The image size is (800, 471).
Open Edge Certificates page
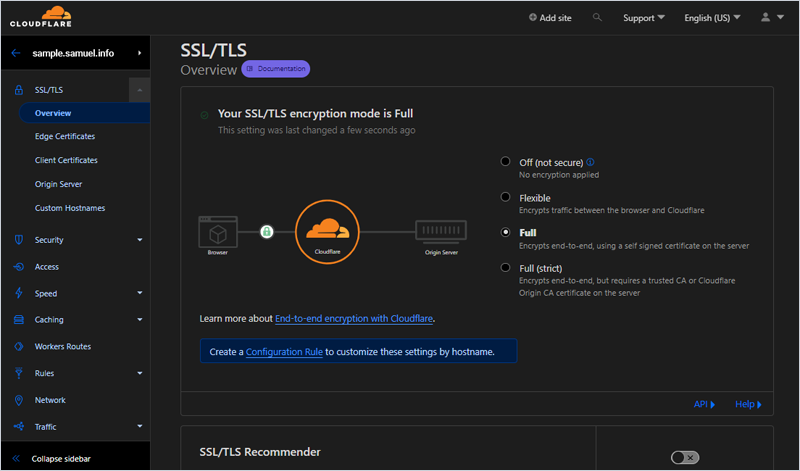65,136
